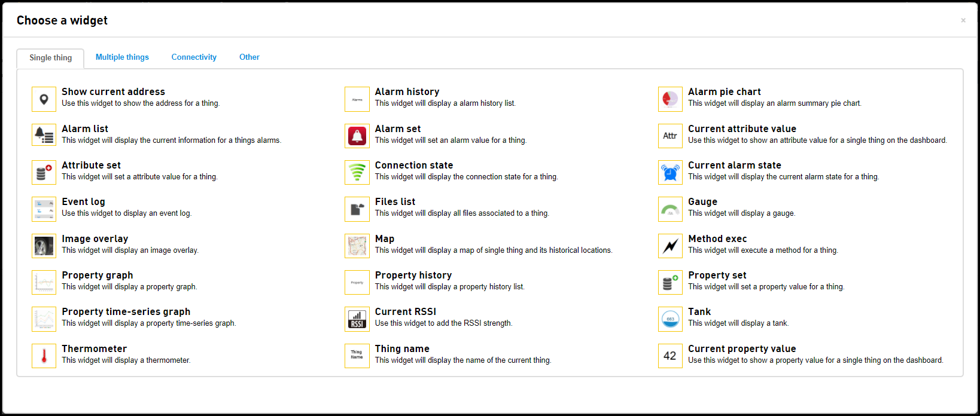Go to the Other tab
The image size is (980, 416).
pos(249,57)
